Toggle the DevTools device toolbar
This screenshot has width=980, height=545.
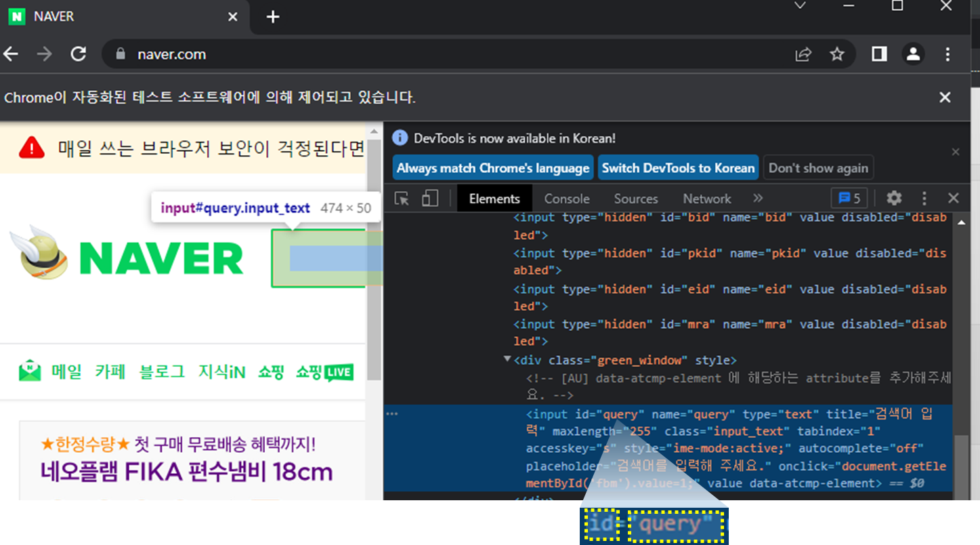coord(429,199)
